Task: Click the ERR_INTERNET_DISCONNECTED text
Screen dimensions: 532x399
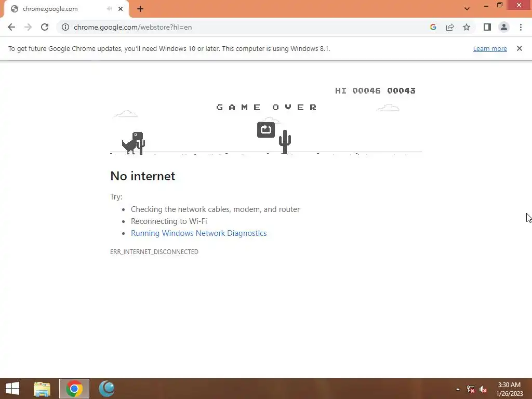Action: point(154,252)
